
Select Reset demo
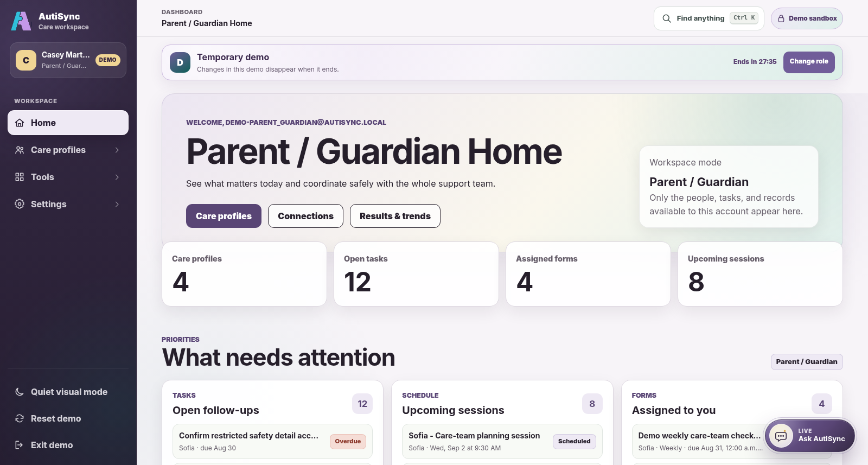coord(68,418)
